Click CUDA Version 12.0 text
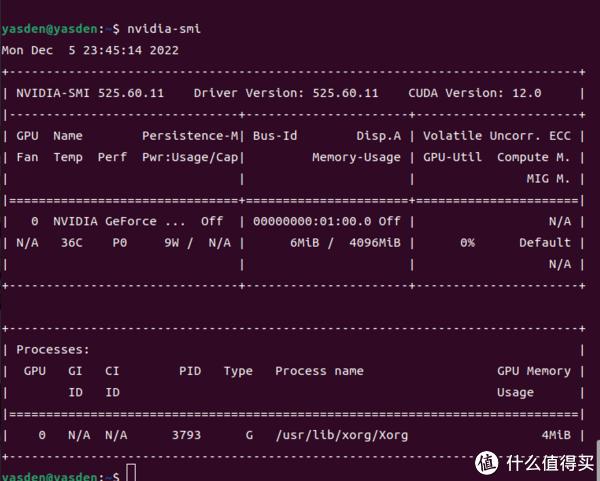Viewport: 600px width, 481px height. (x=474, y=93)
